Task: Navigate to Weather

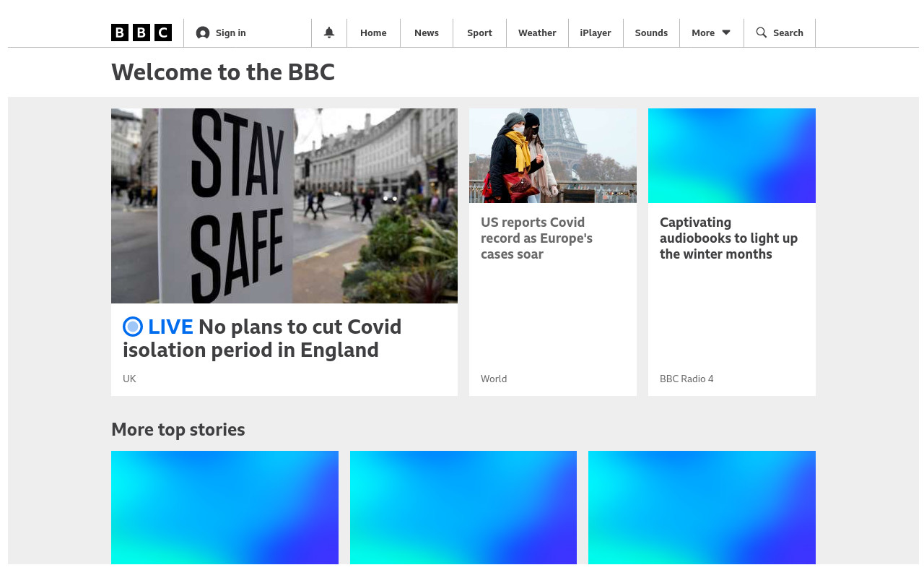Action: pos(537,33)
